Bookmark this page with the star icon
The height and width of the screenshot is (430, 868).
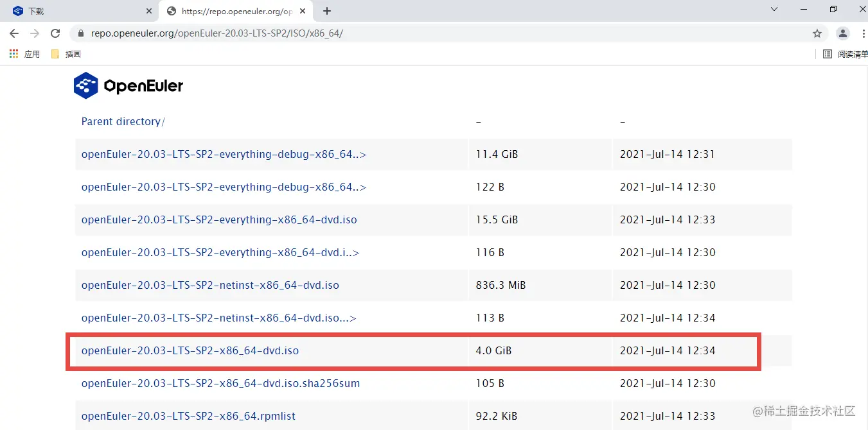click(x=817, y=33)
